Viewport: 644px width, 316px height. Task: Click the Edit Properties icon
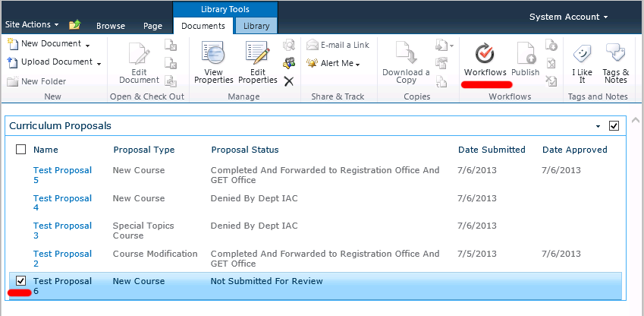pos(258,61)
